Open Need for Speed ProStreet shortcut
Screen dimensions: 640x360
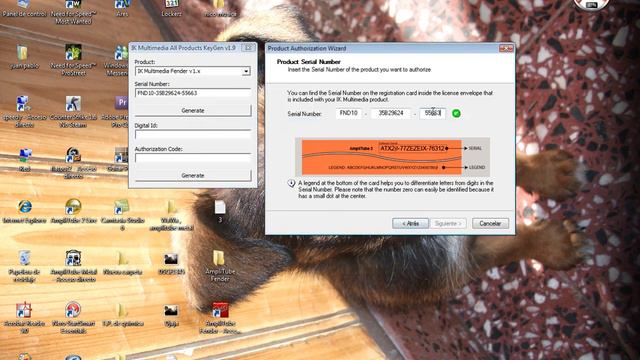click(x=73, y=52)
